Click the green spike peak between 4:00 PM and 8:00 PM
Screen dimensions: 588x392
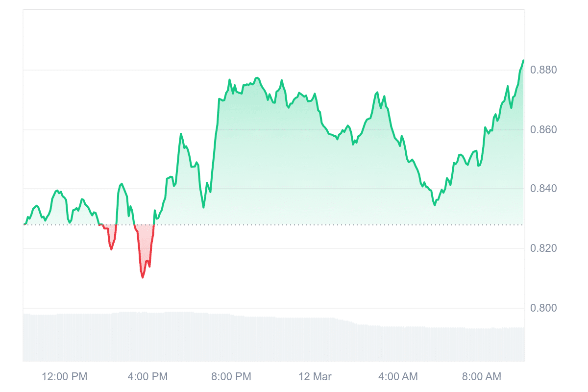[x=181, y=133]
